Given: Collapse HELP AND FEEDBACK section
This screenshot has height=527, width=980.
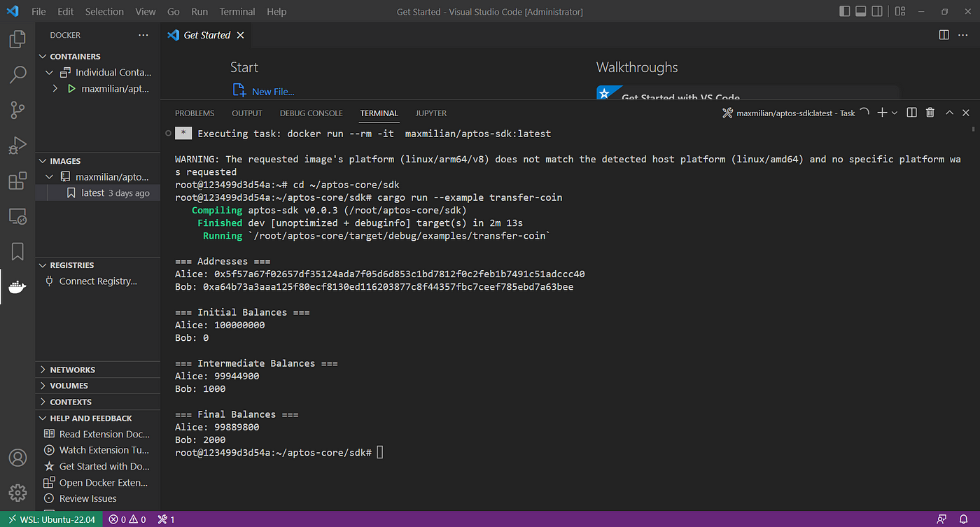Looking at the screenshot, I should 98,419.
